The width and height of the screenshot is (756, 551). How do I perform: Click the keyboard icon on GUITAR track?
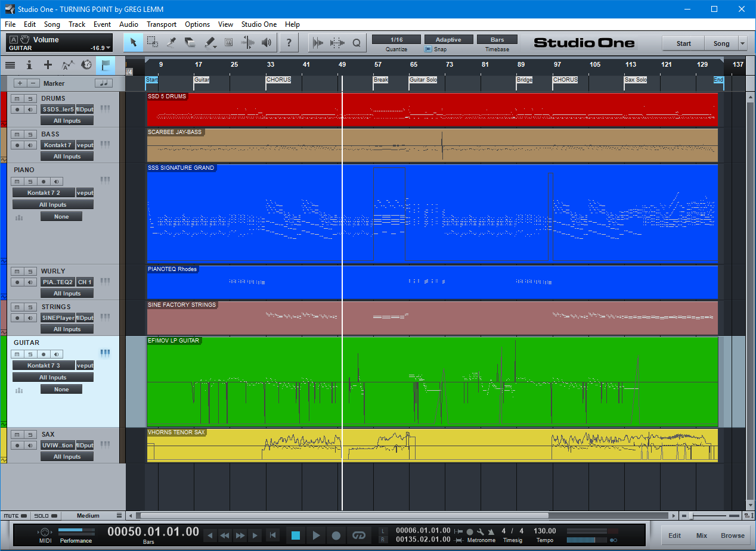(105, 353)
